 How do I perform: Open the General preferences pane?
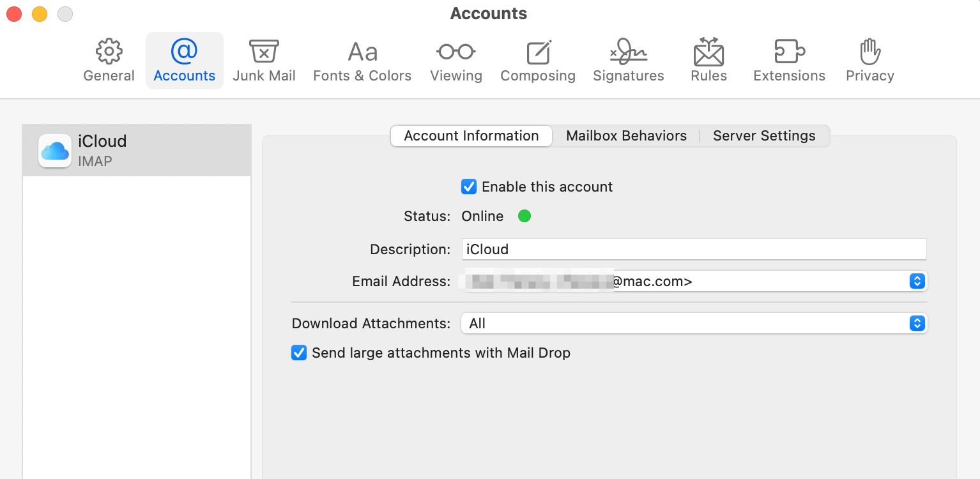point(109,61)
